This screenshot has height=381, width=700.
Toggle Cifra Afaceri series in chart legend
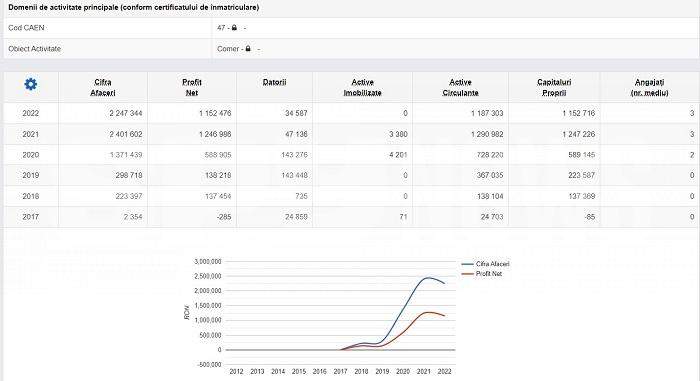(486, 264)
